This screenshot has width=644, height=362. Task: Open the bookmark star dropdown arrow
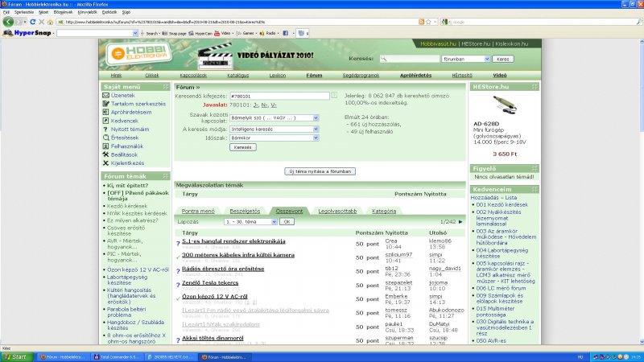[x=436, y=22]
